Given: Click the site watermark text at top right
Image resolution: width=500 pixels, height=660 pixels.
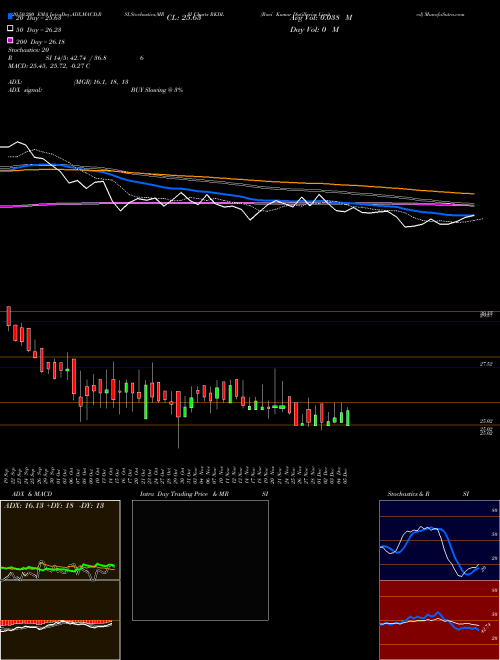Looking at the screenshot, I should click(440, 14).
